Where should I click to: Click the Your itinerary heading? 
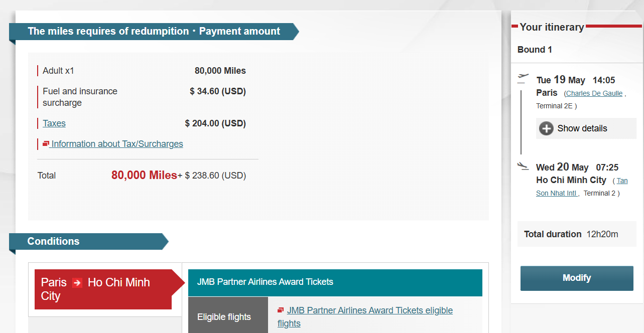tap(552, 27)
